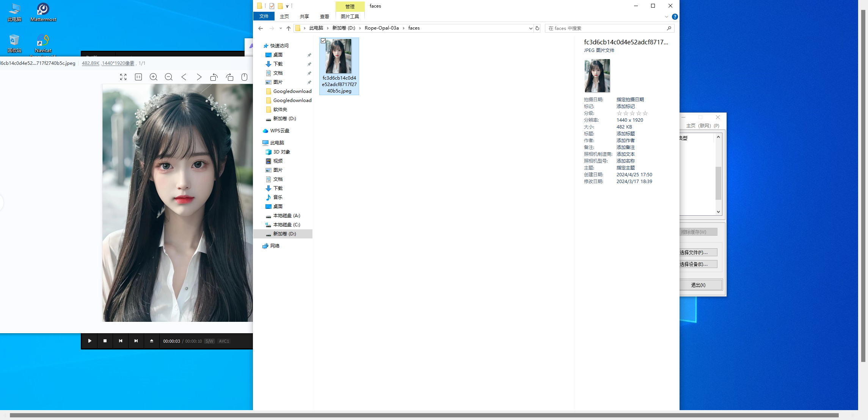Screen dimensions: 868x420
Task: Zoom in on the image
Action: pyautogui.click(x=154, y=77)
